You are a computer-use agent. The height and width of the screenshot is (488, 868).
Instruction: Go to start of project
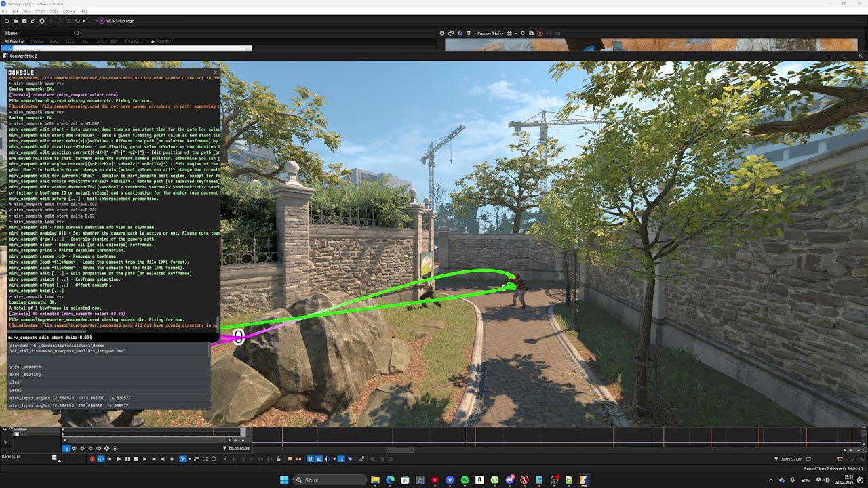(x=144, y=459)
